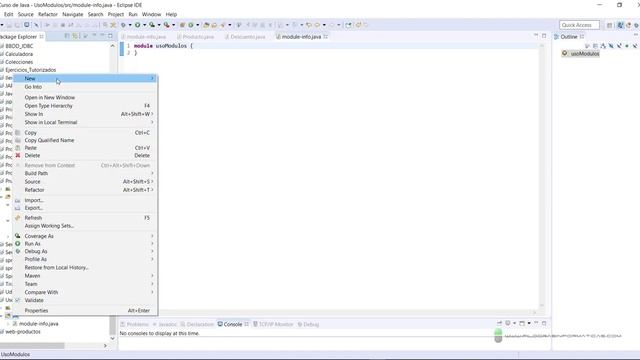Screen dimensions: 640x360
Task: Click the Run green play toolbar icon
Action: click(x=138, y=25)
